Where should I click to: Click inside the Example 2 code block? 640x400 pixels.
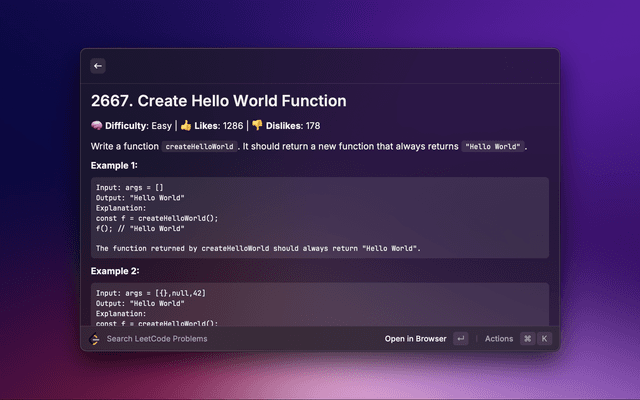coord(320,305)
